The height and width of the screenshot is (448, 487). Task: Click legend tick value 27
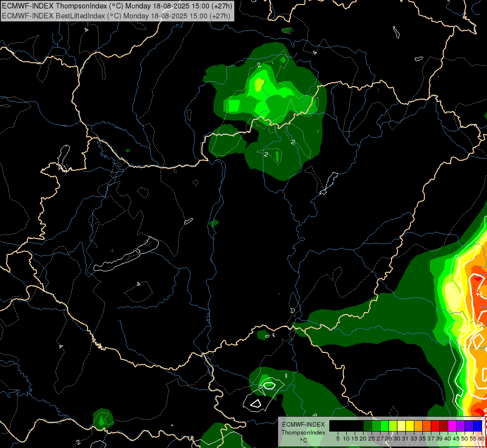coord(380,439)
